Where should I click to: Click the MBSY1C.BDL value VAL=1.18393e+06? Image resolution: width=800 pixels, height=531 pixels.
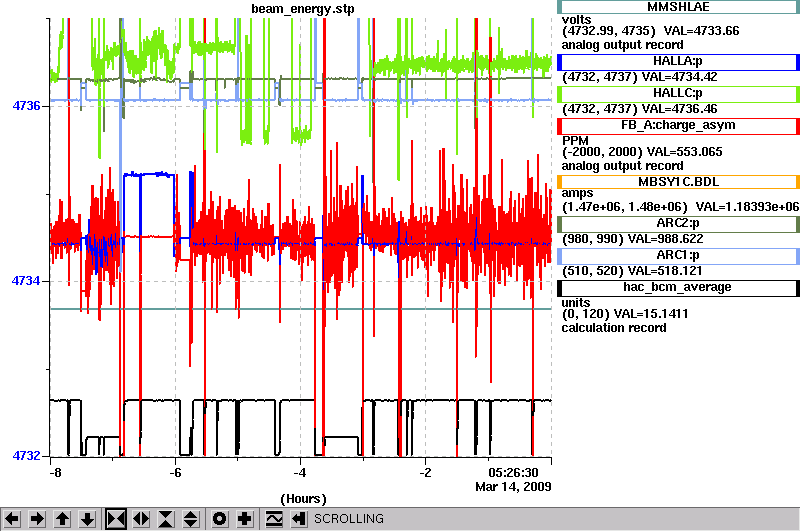pyautogui.click(x=747, y=207)
